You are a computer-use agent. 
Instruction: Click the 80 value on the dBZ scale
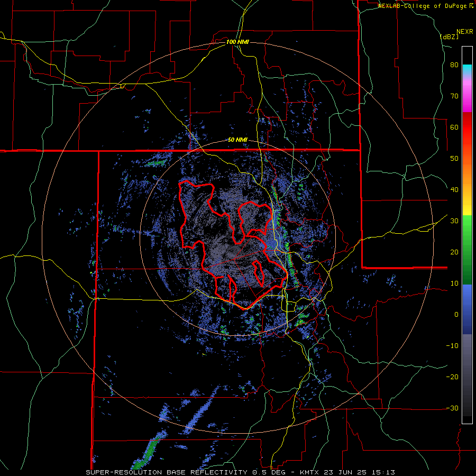coord(454,65)
